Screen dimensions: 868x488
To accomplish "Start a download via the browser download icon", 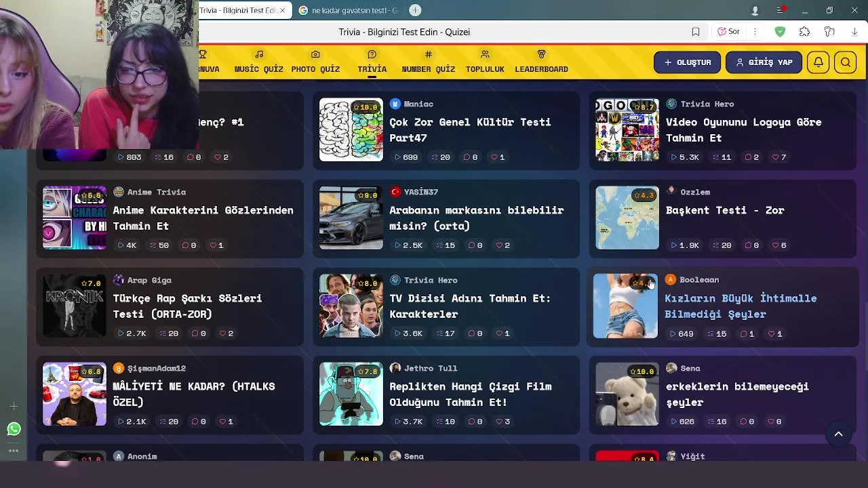I will coord(854,32).
